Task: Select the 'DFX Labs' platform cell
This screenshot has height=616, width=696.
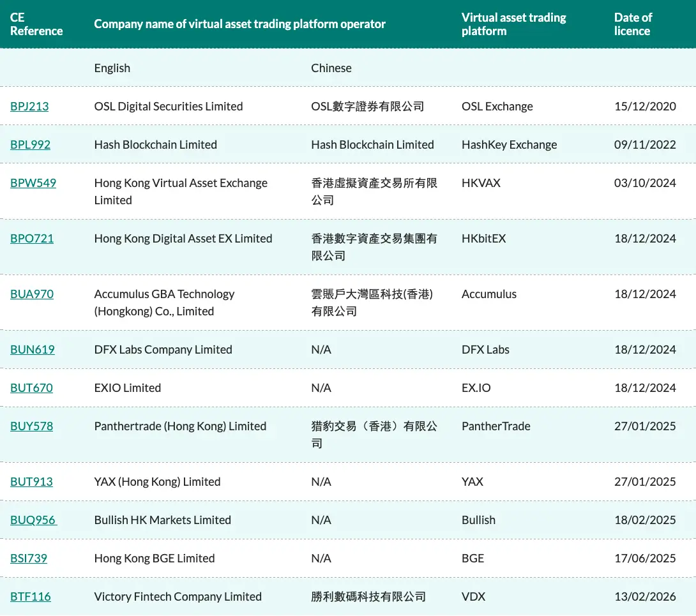Action: pyautogui.click(x=485, y=350)
